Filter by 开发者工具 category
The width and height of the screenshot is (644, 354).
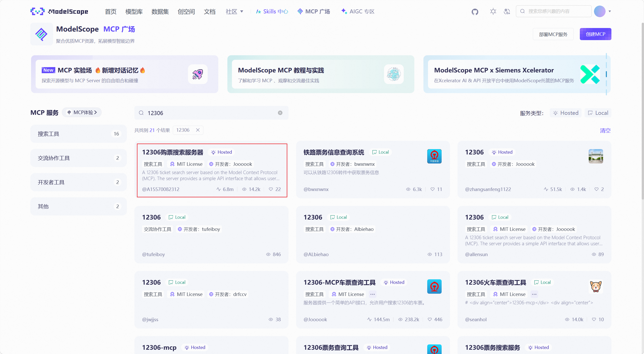(x=79, y=182)
